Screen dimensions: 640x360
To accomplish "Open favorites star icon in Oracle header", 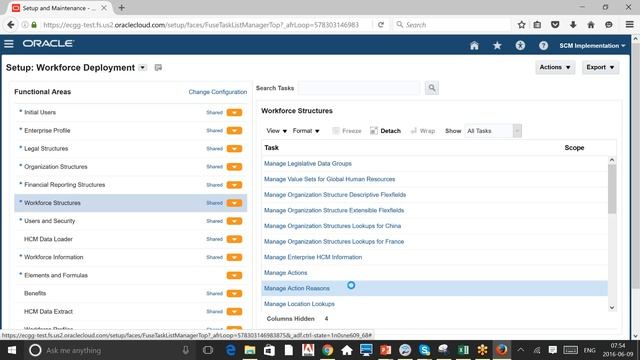I will pos(497,46).
